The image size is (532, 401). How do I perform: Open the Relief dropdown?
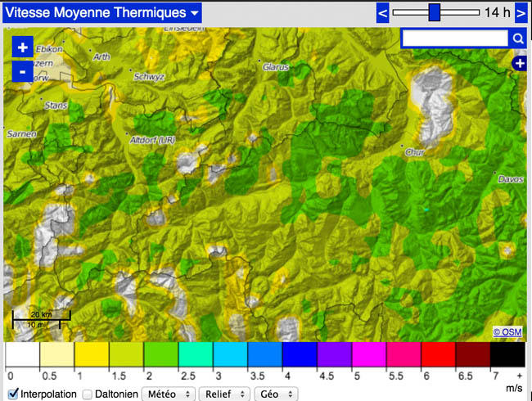click(x=224, y=394)
